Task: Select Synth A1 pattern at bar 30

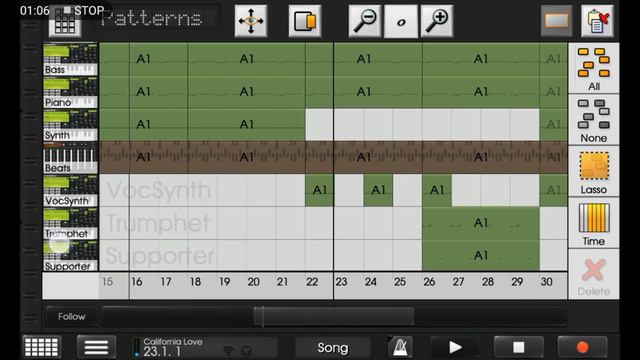Action: pos(553,124)
